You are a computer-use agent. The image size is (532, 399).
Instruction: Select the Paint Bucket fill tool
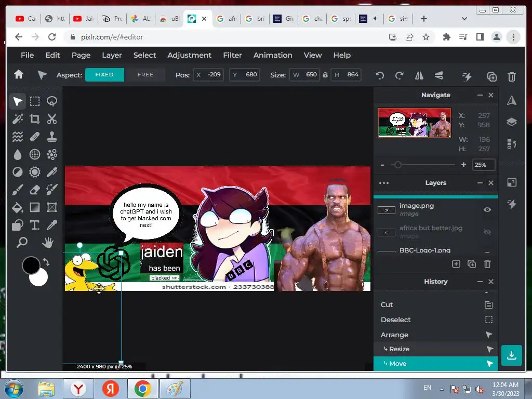(x=17, y=207)
